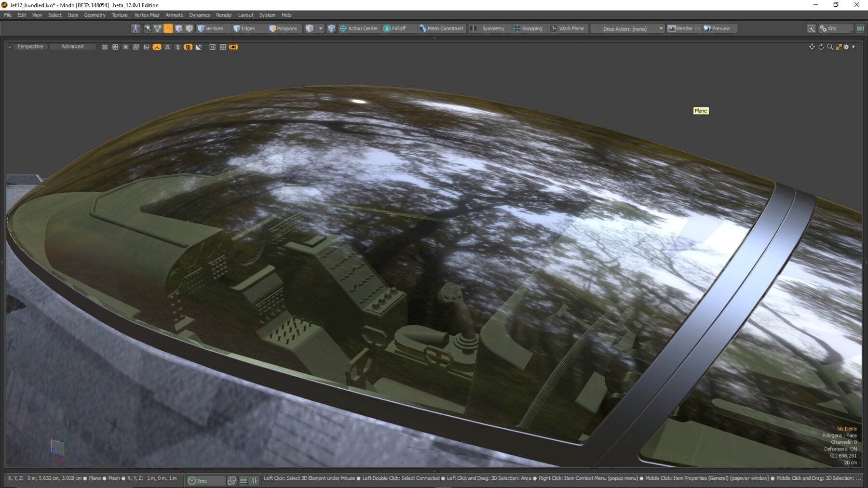Screen dimensions: 868x488
Task: Open the System menu
Action: 267,15
